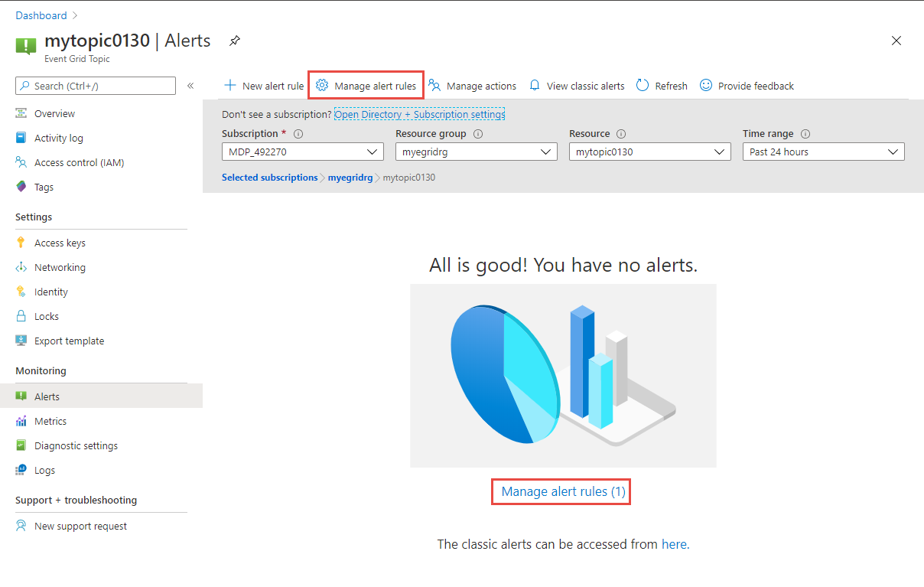View classic alerts
This screenshot has height=587, width=924.
click(576, 85)
